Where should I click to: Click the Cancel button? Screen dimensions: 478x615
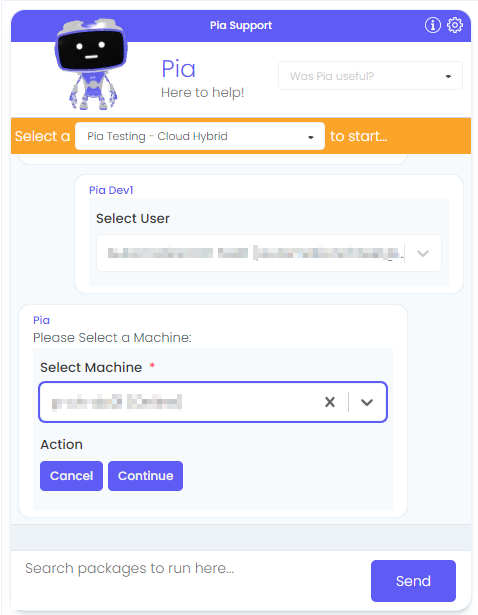pos(71,476)
